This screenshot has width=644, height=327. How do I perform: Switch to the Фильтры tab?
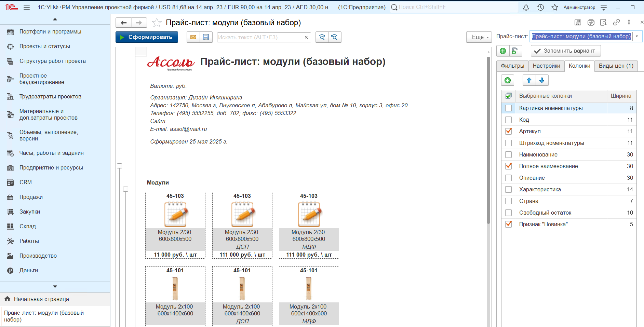coord(512,66)
